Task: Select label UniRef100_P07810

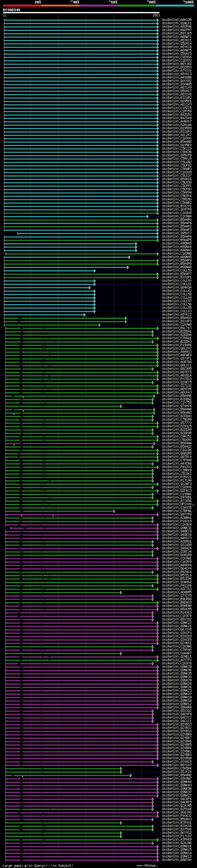Action: coord(176,379)
